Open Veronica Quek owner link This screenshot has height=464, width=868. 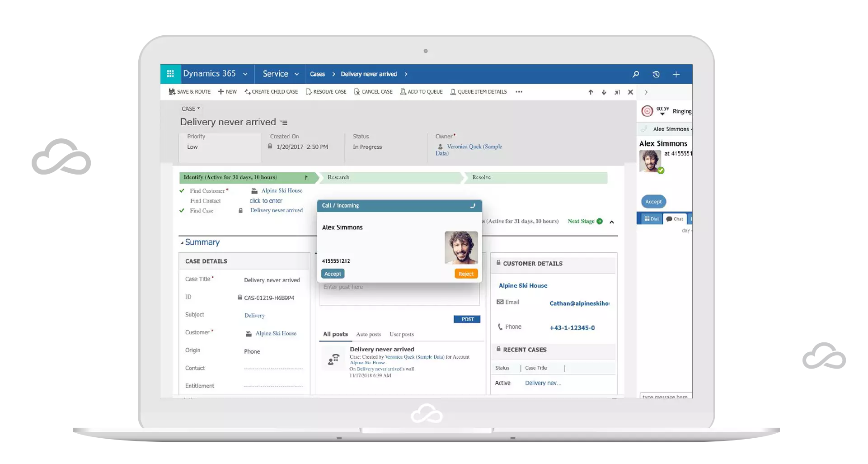tap(469, 150)
